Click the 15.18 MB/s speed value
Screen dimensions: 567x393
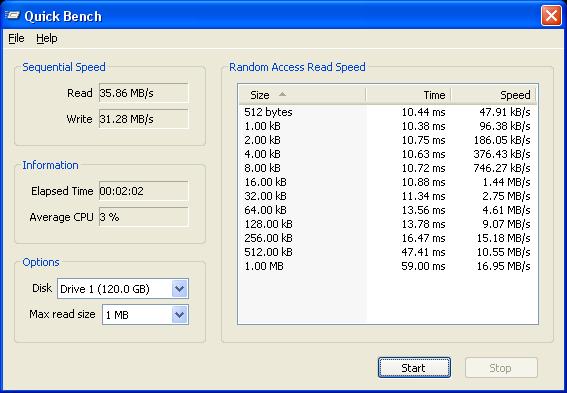tap(503, 238)
